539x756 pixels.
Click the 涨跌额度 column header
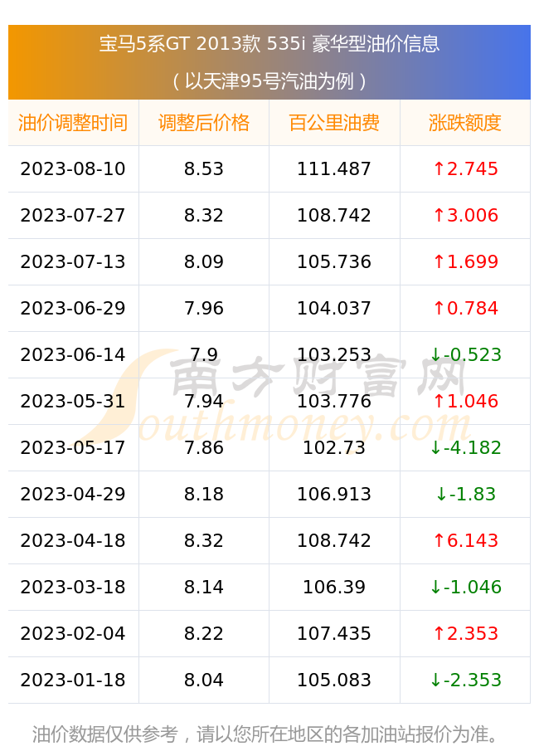pos(465,123)
